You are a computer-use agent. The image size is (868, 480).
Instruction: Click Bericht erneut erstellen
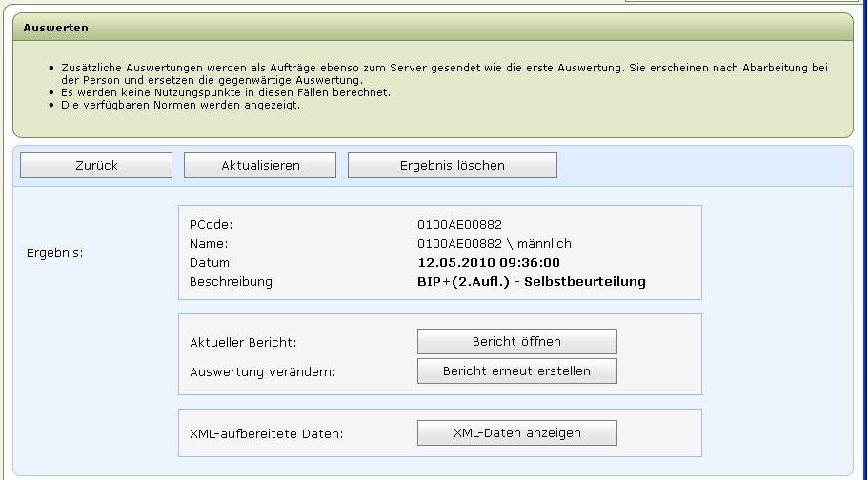tap(516, 370)
